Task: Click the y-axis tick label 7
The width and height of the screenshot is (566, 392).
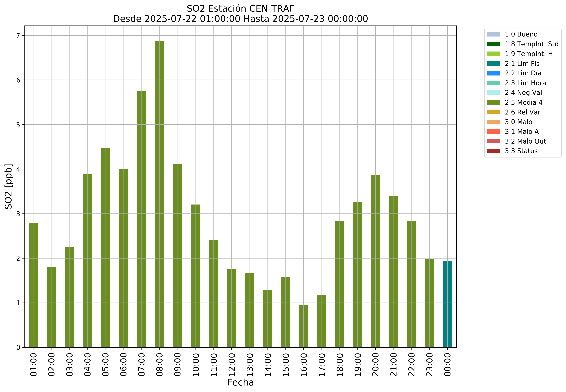Action: click(18, 36)
